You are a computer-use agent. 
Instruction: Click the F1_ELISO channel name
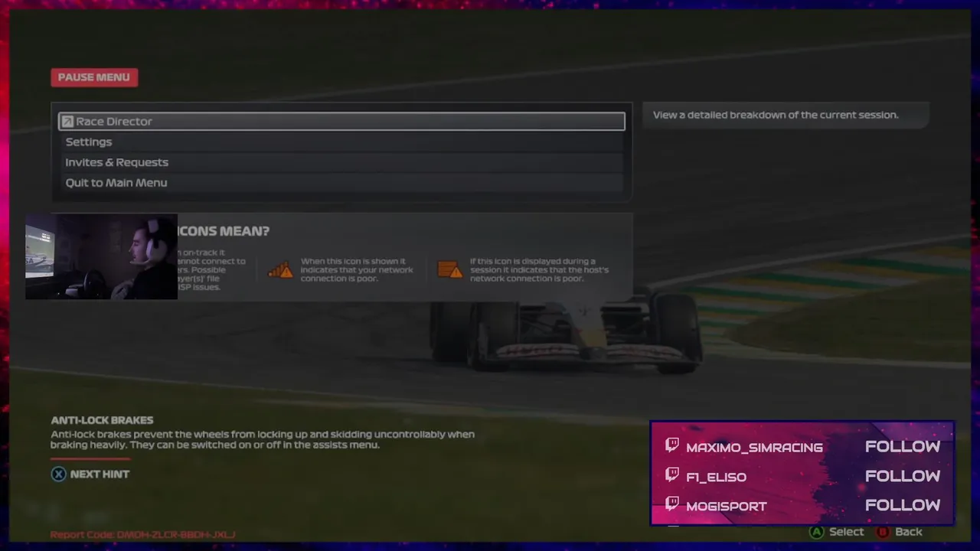[x=716, y=477]
